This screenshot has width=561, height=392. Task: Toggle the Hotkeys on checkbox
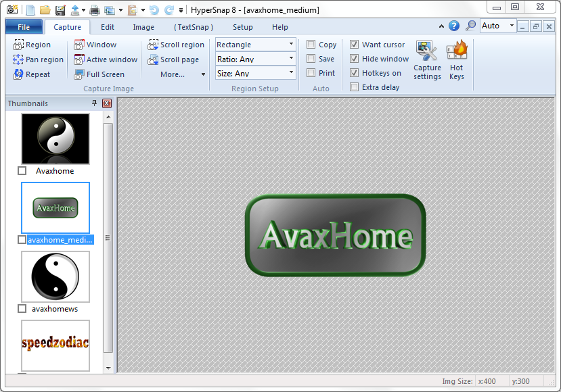354,73
